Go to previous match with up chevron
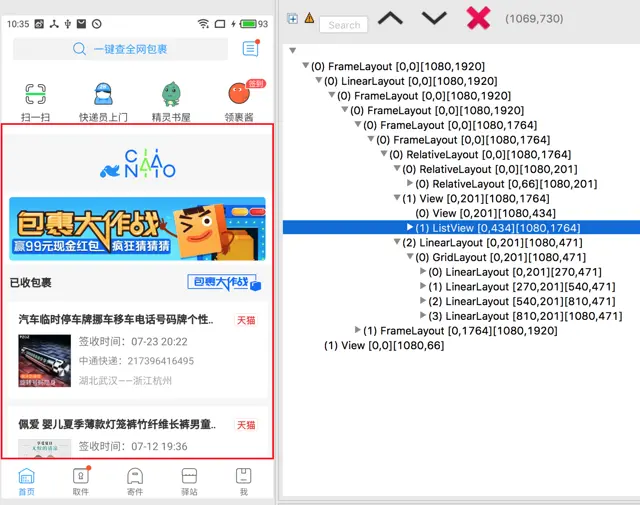 [x=390, y=18]
